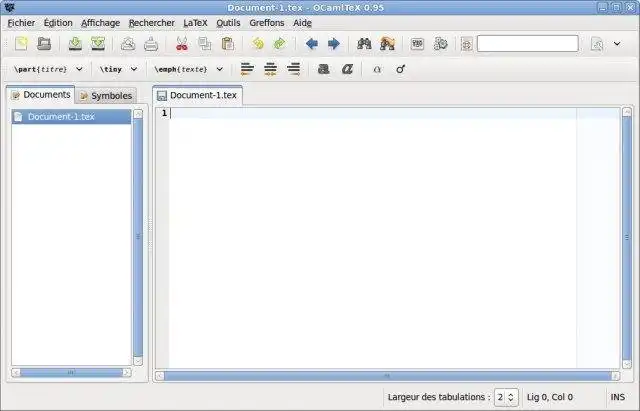Apply bold with the bold 'a' icon

coord(324,69)
